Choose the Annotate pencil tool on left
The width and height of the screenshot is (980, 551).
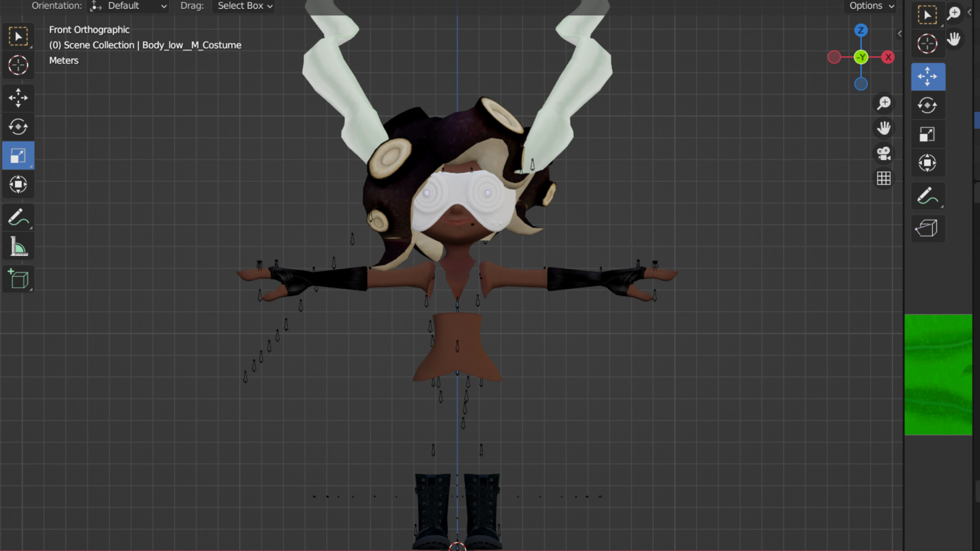coord(18,217)
